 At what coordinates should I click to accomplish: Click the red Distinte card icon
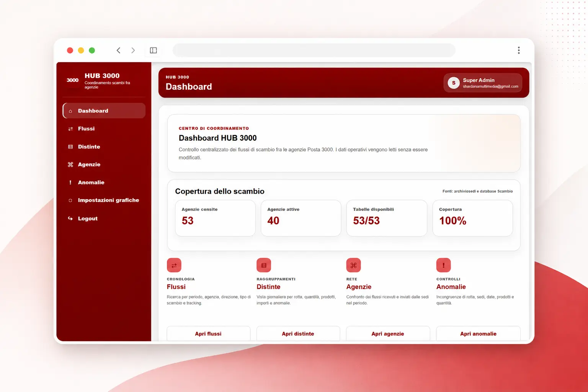[264, 265]
